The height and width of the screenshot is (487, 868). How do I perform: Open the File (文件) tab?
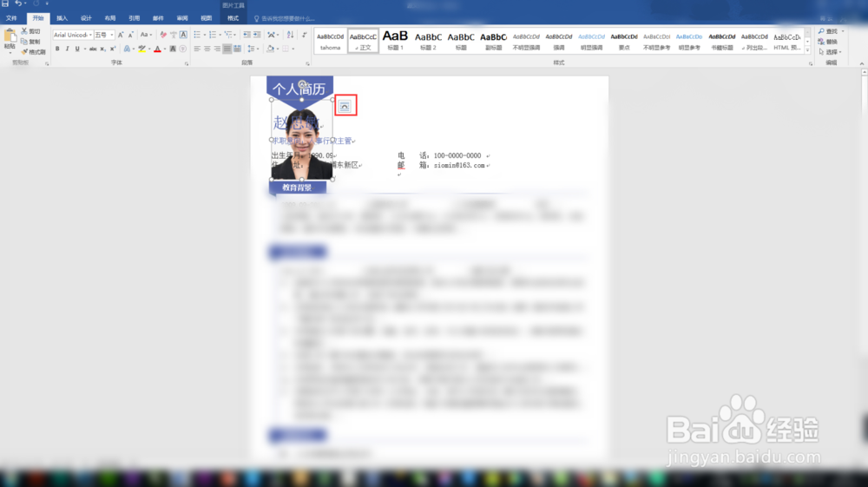coord(11,18)
